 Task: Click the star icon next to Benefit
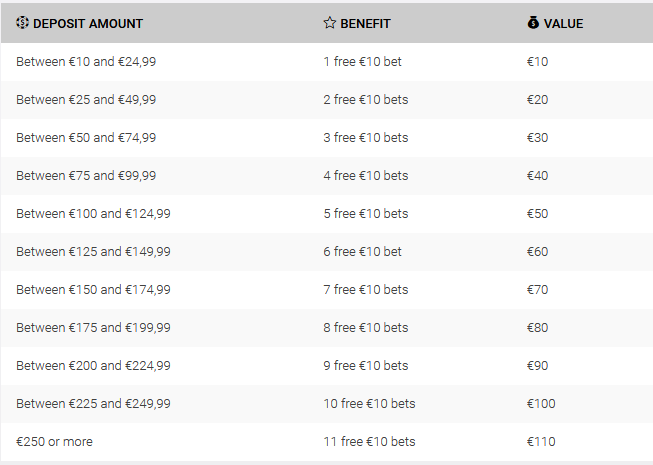(329, 22)
